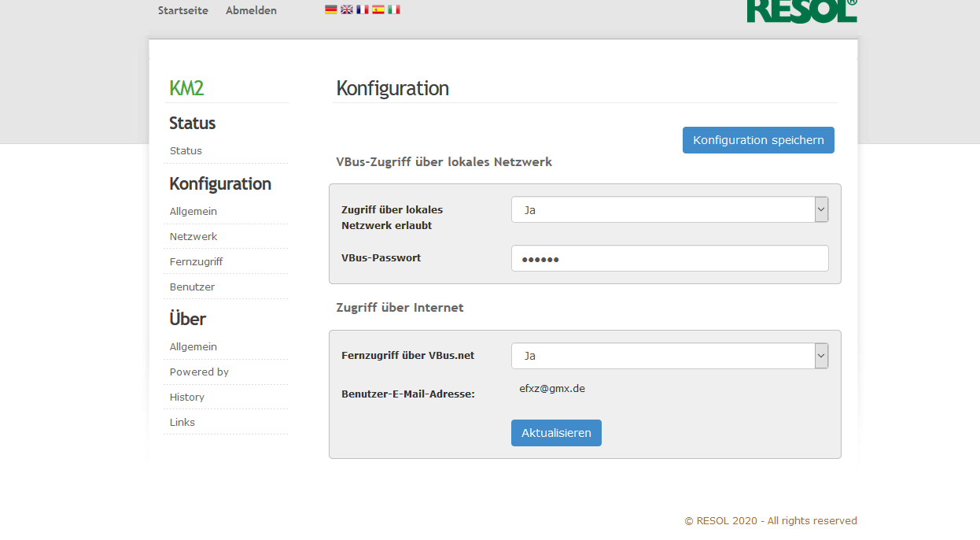Click the RESOL 2020 copyright text
980x540 pixels.
pos(771,521)
